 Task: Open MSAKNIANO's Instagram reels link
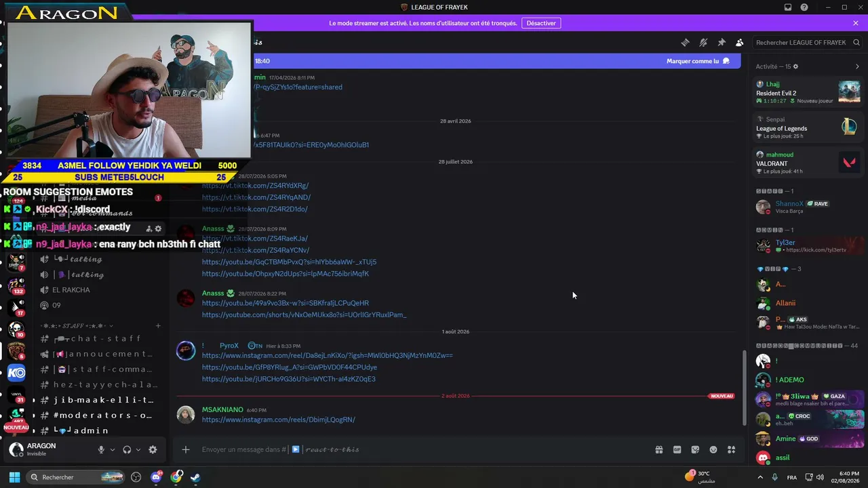click(278, 420)
